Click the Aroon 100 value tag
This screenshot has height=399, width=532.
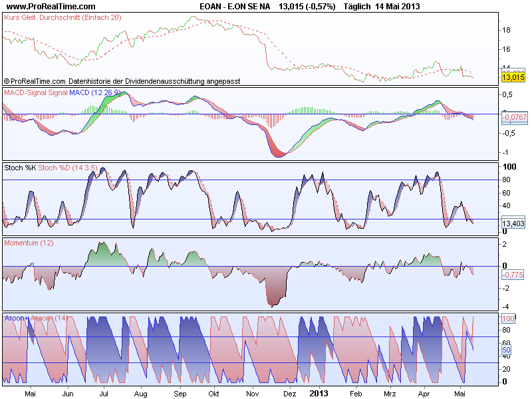(x=508, y=319)
